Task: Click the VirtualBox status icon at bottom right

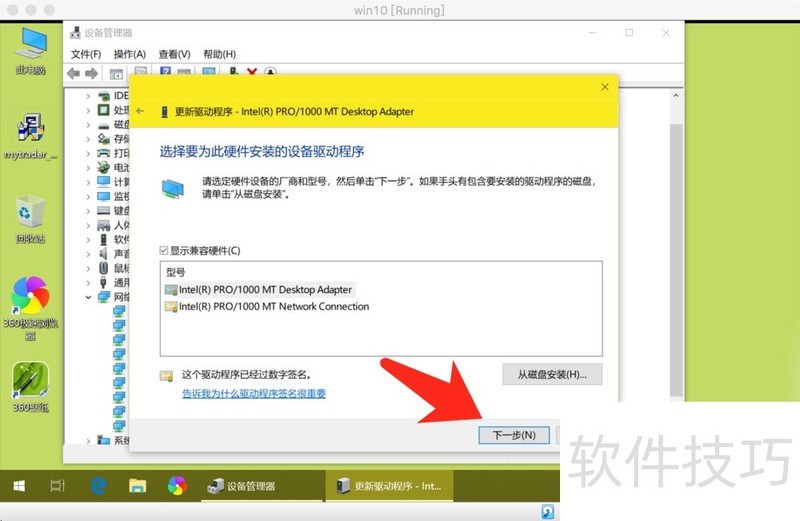Action: pyautogui.click(x=547, y=511)
